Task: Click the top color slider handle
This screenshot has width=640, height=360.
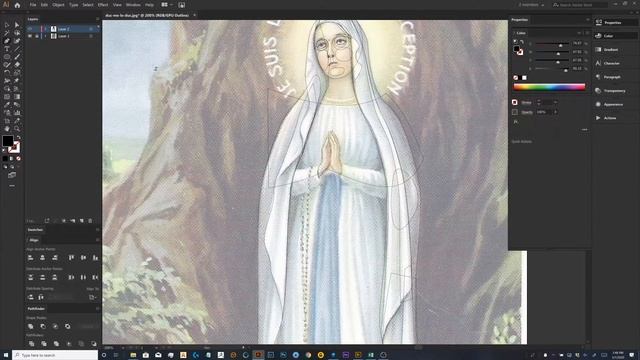Action: 561,45
